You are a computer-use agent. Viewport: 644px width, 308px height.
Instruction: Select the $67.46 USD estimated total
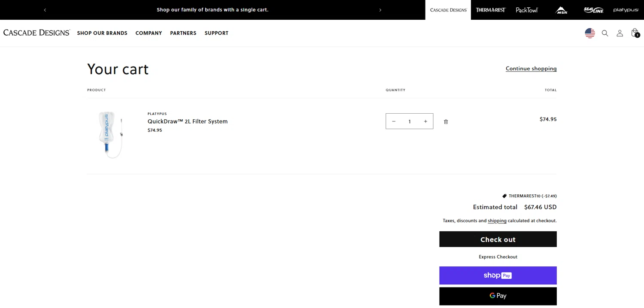click(540, 207)
